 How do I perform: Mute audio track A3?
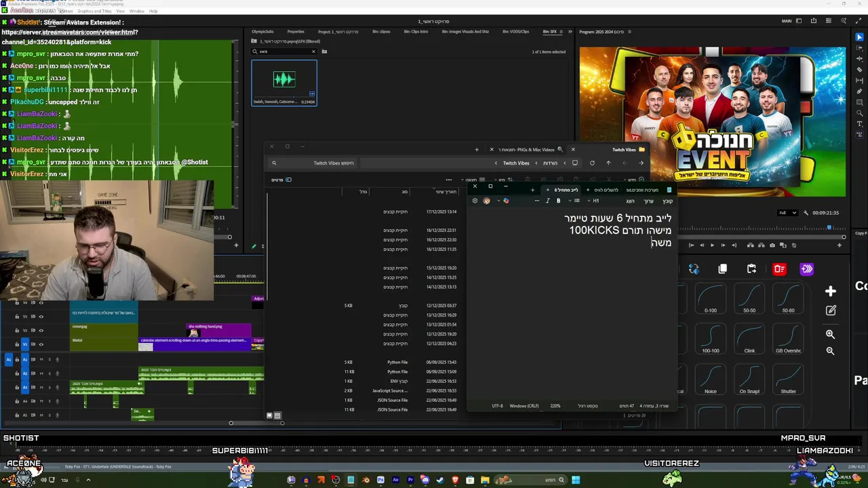click(x=41, y=387)
